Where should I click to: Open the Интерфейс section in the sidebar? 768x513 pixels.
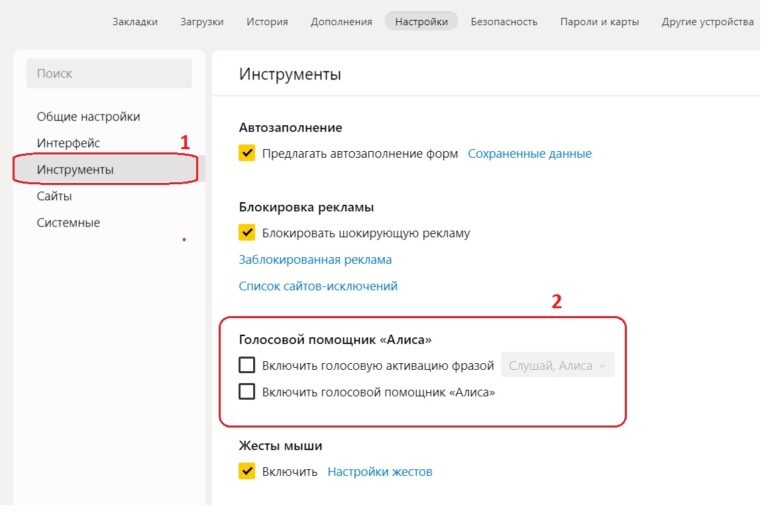[x=68, y=143]
